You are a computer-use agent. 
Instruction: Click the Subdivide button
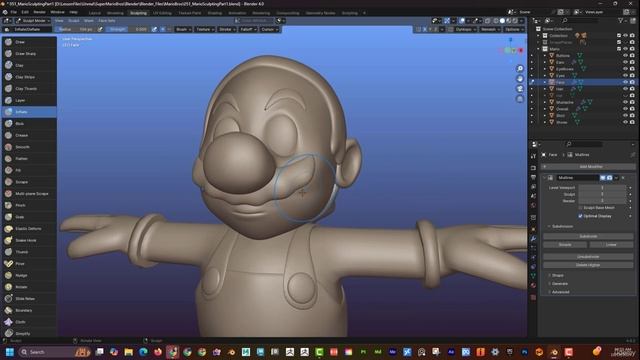point(588,236)
